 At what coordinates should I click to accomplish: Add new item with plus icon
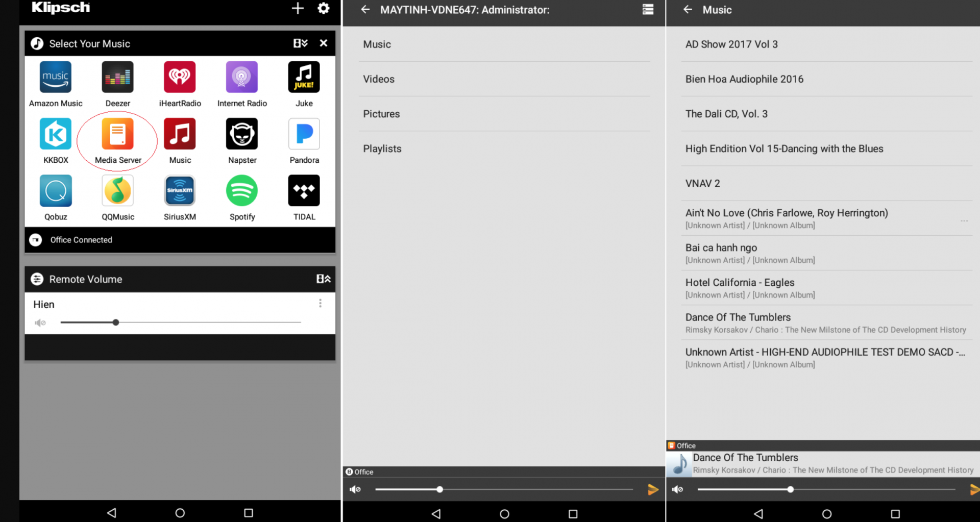(x=298, y=8)
